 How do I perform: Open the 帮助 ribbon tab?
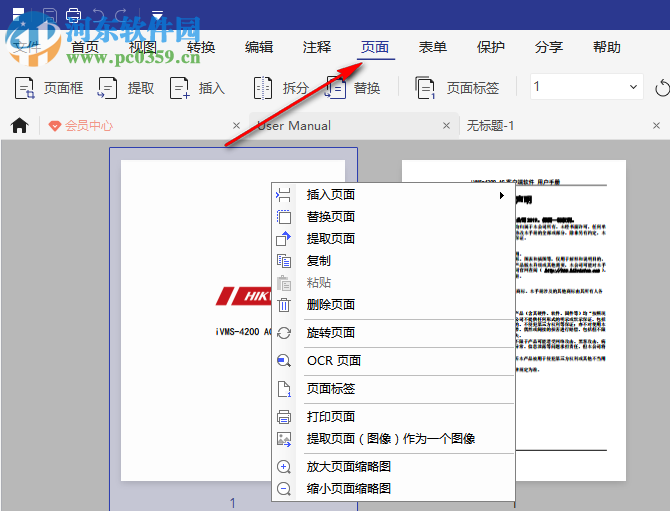tap(607, 47)
